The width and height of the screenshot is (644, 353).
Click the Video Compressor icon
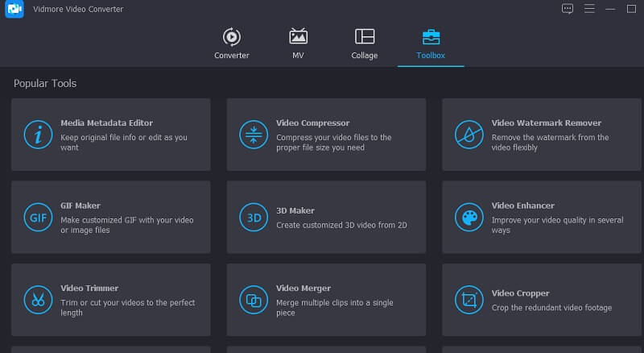253,135
